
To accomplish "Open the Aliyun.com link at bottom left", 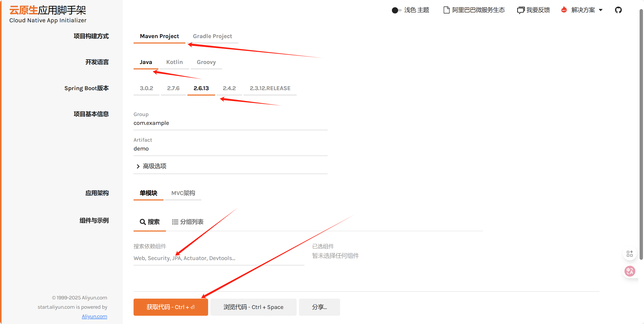I will (x=94, y=316).
